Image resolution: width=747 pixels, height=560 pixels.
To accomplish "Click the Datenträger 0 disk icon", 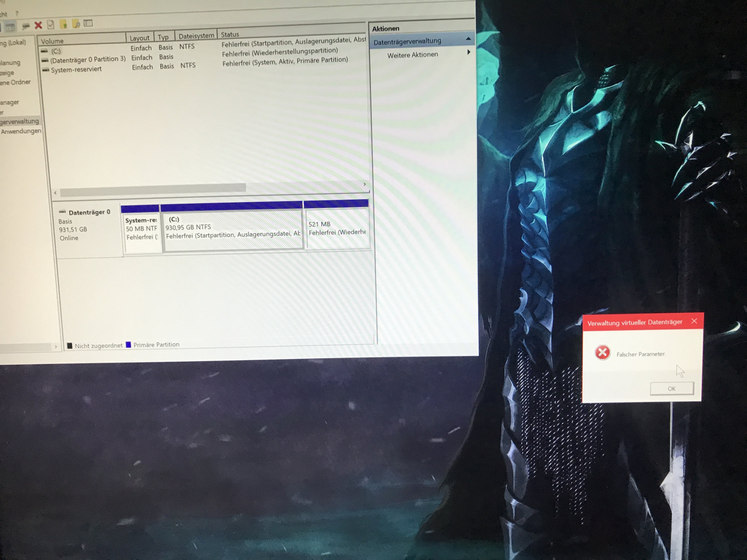I will pyautogui.click(x=62, y=212).
